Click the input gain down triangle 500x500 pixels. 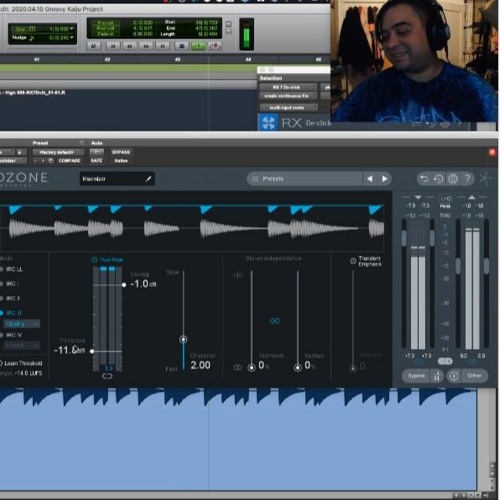(x=418, y=197)
